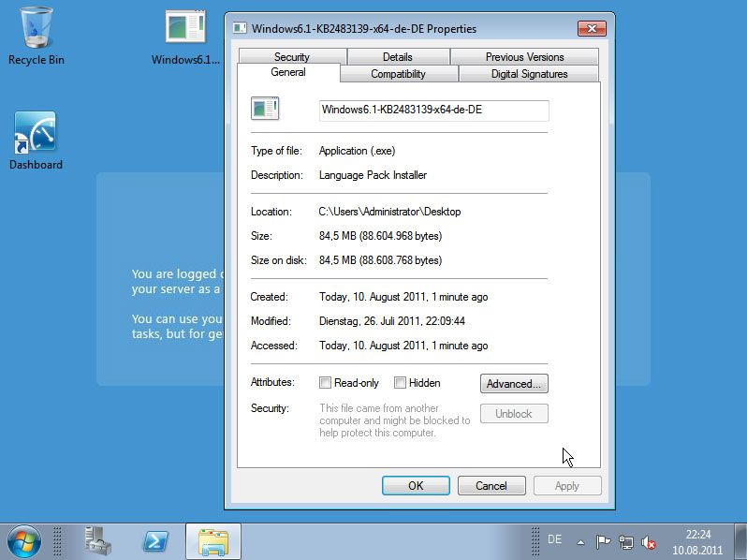Image resolution: width=747 pixels, height=560 pixels.
Task: Switch to the Security tab
Action: [292, 57]
